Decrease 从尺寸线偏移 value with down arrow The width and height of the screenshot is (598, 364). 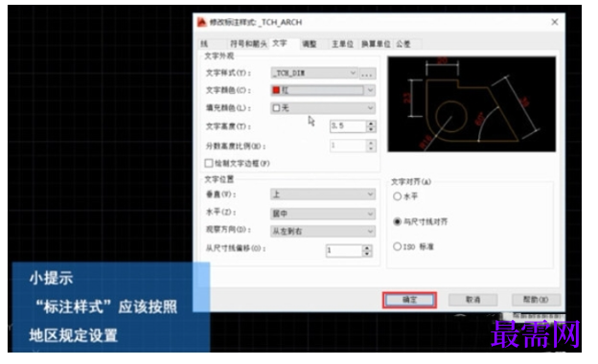367,254
